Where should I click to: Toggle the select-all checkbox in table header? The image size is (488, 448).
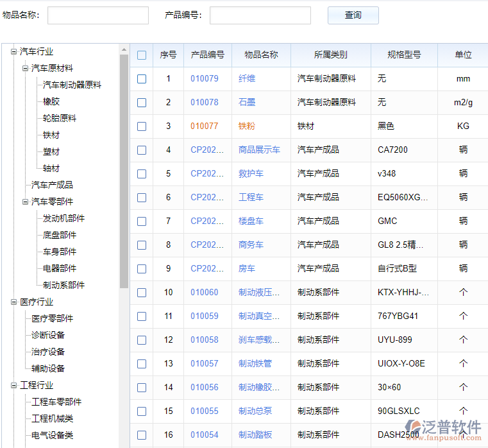[142, 55]
